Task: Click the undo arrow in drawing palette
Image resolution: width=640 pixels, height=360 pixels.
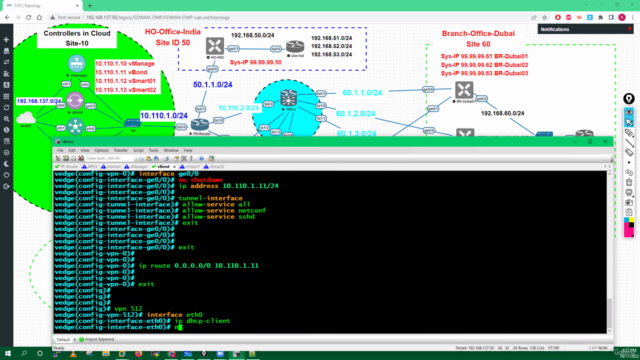Action: [629, 172]
